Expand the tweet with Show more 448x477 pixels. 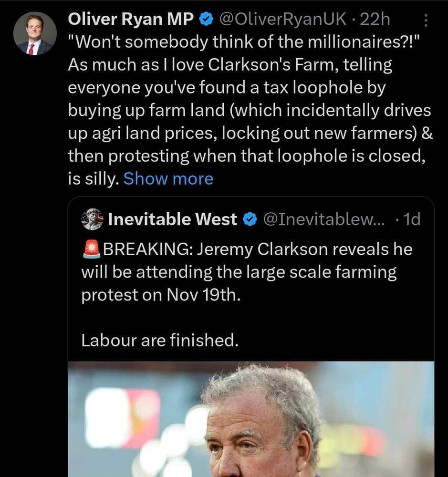click(x=168, y=179)
